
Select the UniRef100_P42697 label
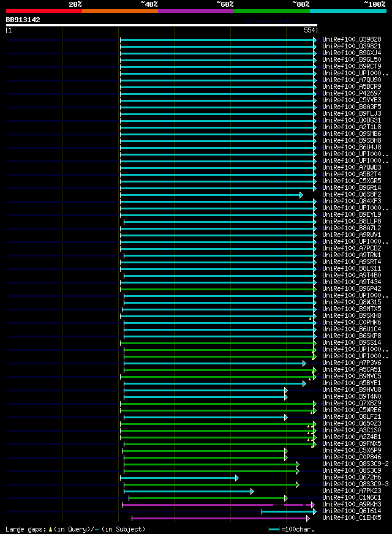coord(352,93)
